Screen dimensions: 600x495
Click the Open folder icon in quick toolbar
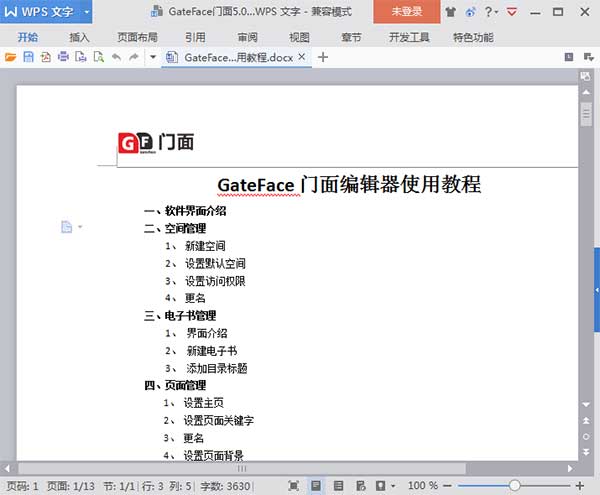(11, 57)
